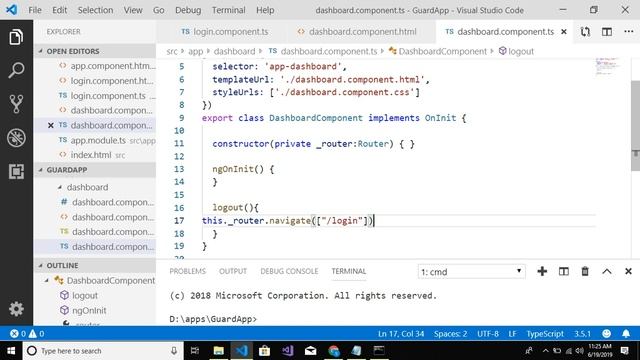Split the terminal panel
The height and width of the screenshot is (360, 640).
click(564, 271)
